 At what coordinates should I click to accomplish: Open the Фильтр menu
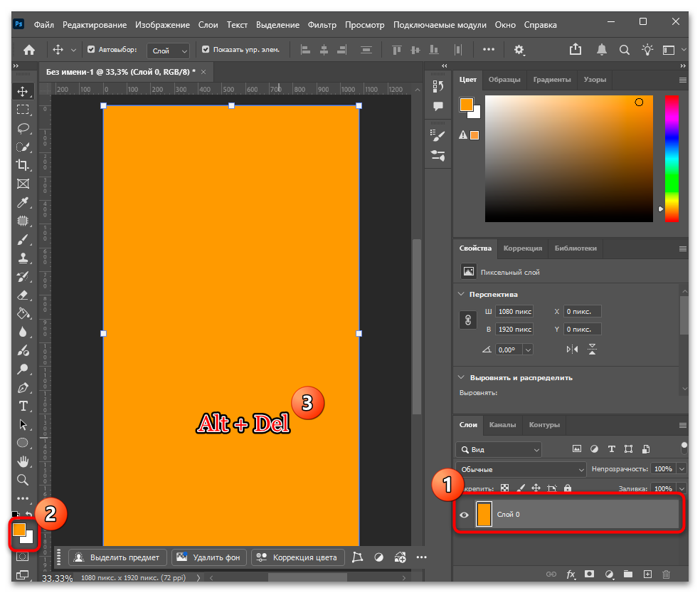pos(322,25)
